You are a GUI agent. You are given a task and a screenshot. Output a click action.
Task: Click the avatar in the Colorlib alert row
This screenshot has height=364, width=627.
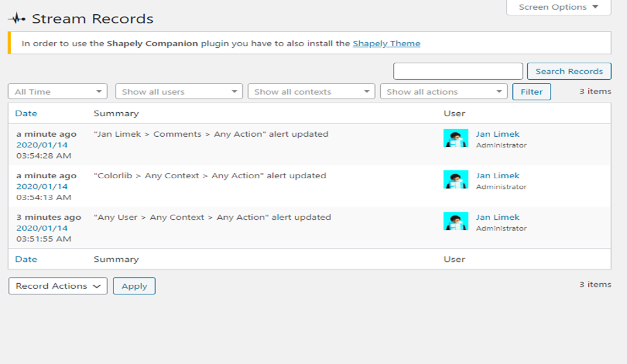(455, 179)
